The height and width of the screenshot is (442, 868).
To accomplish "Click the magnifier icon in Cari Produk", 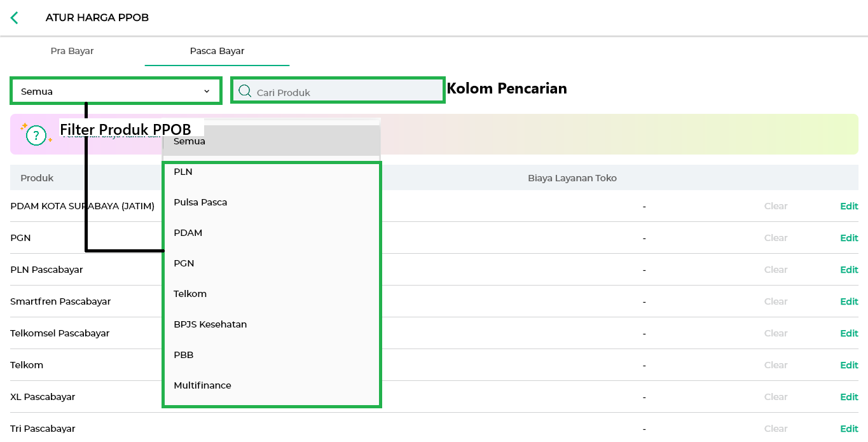I will pyautogui.click(x=245, y=92).
